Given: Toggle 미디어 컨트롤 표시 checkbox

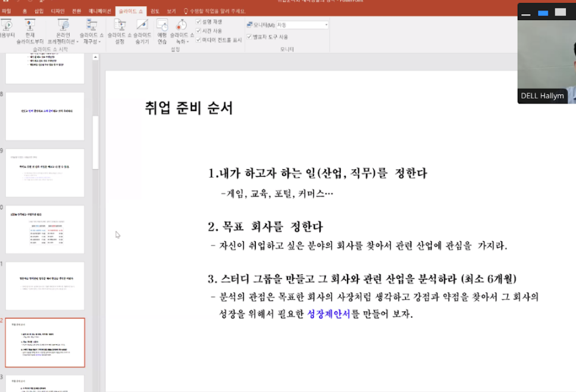Looking at the screenshot, I should pos(199,40).
